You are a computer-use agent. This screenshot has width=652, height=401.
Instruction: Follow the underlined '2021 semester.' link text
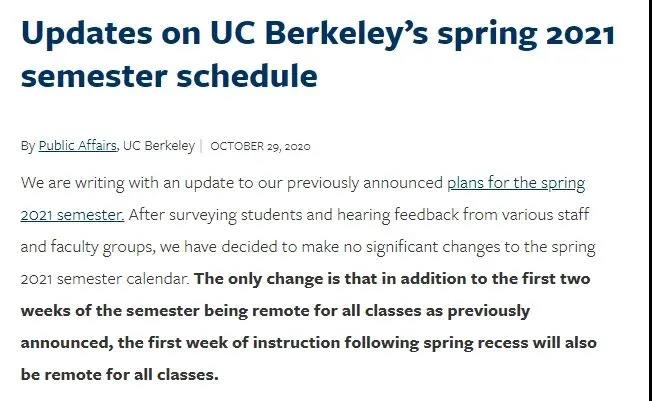coord(72,215)
